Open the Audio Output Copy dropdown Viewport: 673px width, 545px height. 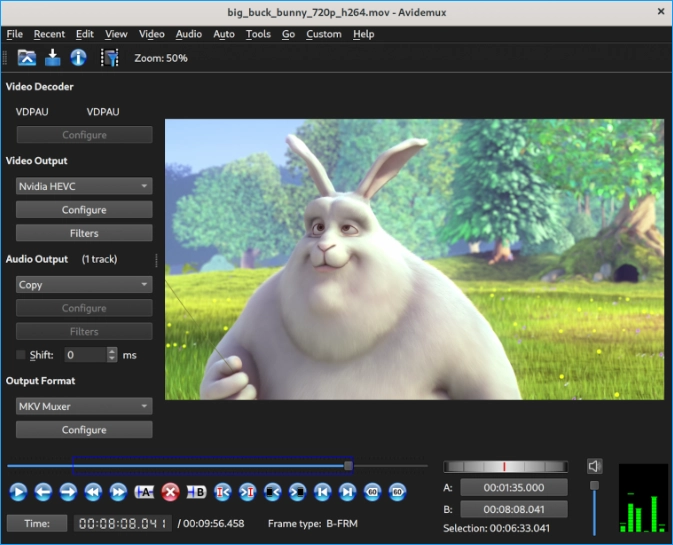84,285
